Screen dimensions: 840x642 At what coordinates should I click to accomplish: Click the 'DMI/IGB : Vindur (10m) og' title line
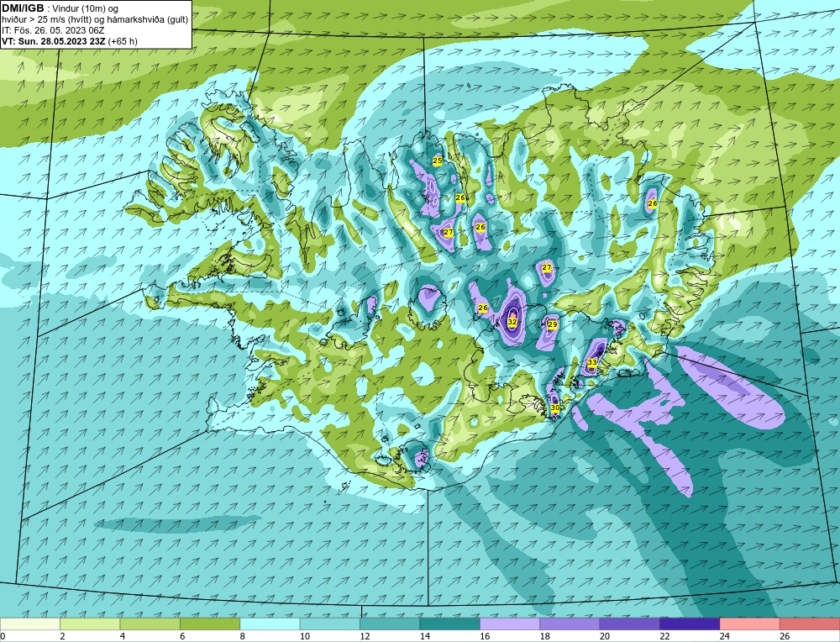pyautogui.click(x=60, y=8)
